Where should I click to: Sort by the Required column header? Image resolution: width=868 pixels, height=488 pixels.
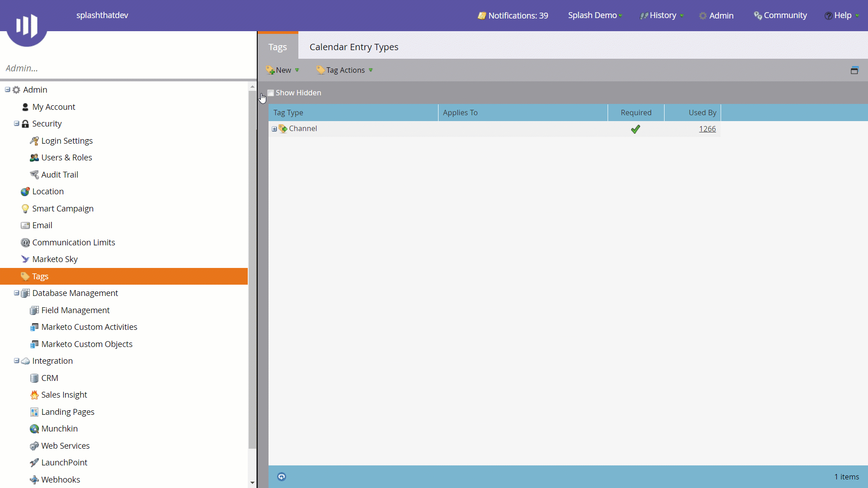636,113
